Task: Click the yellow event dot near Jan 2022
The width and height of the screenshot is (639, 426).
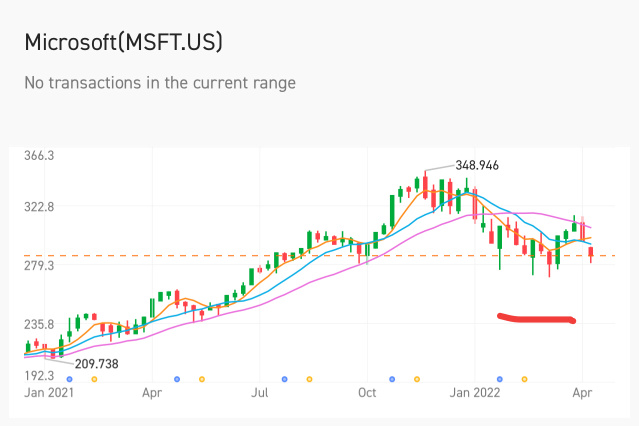Action: (x=525, y=379)
